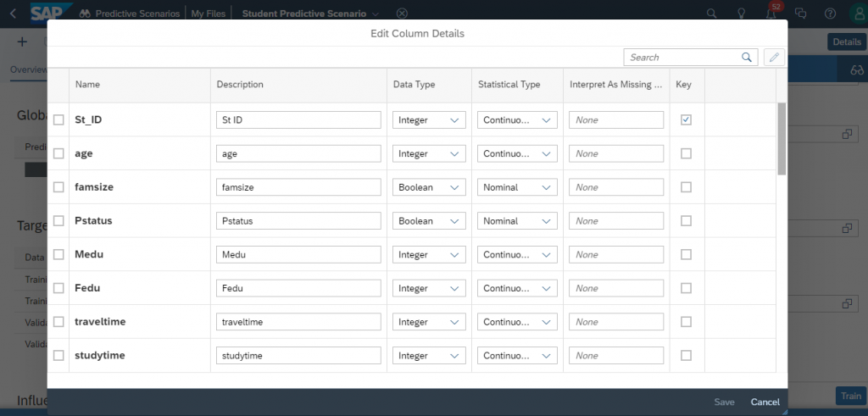Tick the Key checkbox for age

(x=686, y=153)
